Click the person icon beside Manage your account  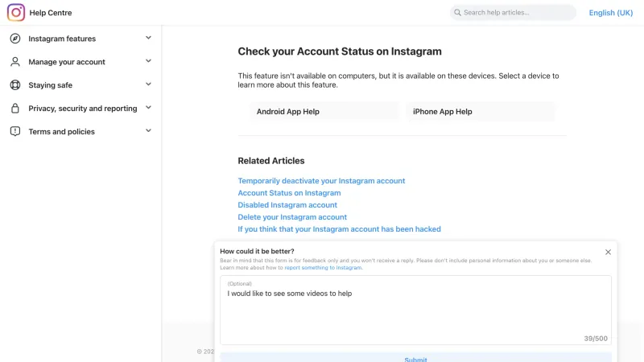point(15,62)
